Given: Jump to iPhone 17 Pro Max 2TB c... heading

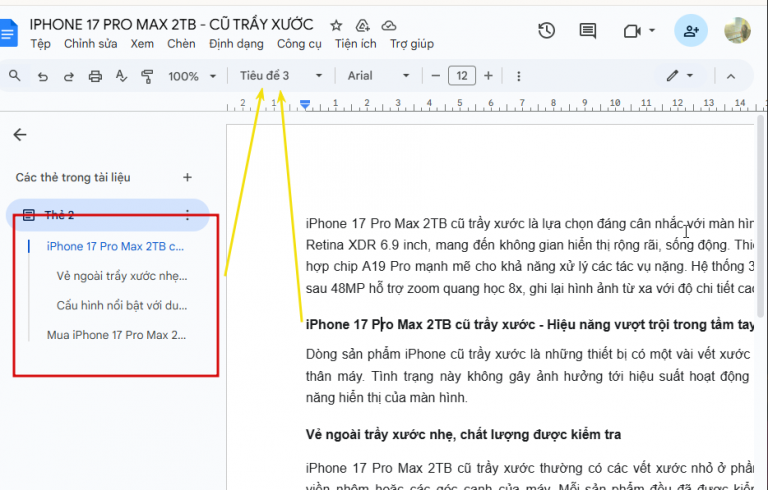Looking at the screenshot, I should 115,246.
